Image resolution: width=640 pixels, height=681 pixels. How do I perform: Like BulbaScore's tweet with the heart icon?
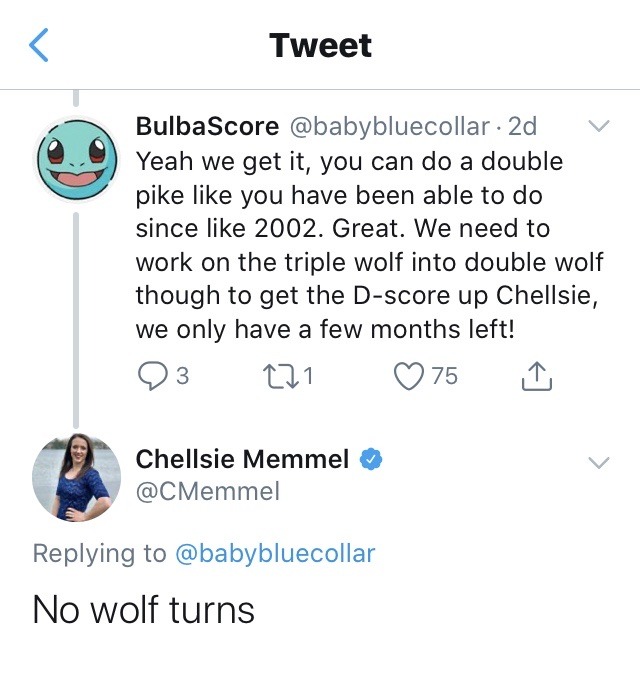tap(408, 376)
